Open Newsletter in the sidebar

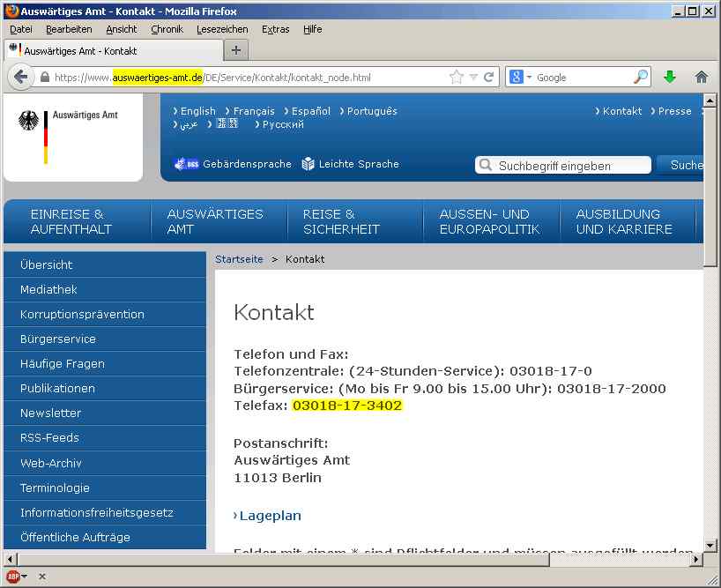click(105, 413)
